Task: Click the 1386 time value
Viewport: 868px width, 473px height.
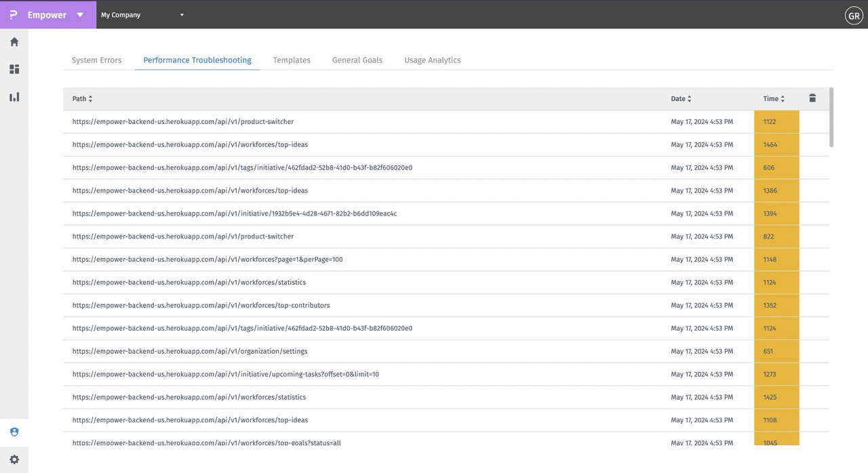Action: coord(770,191)
